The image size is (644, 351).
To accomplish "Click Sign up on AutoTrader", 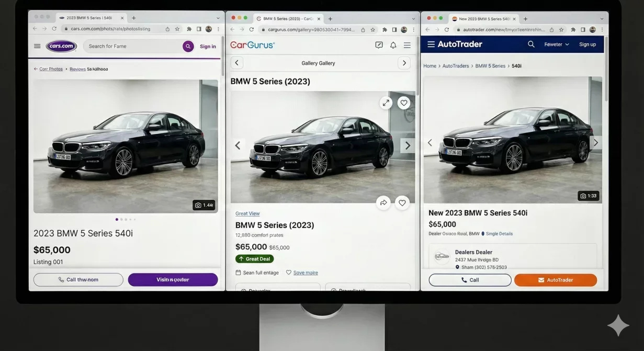I will click(587, 44).
